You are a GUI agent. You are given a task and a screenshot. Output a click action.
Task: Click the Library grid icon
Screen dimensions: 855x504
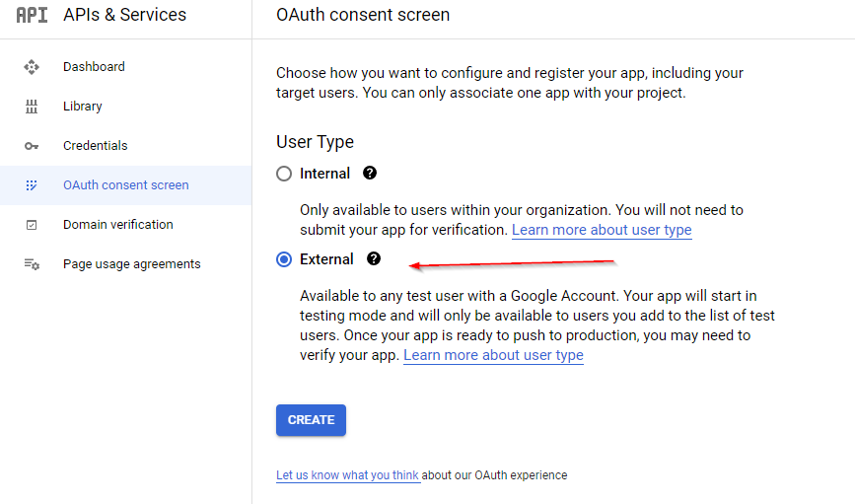(x=32, y=107)
